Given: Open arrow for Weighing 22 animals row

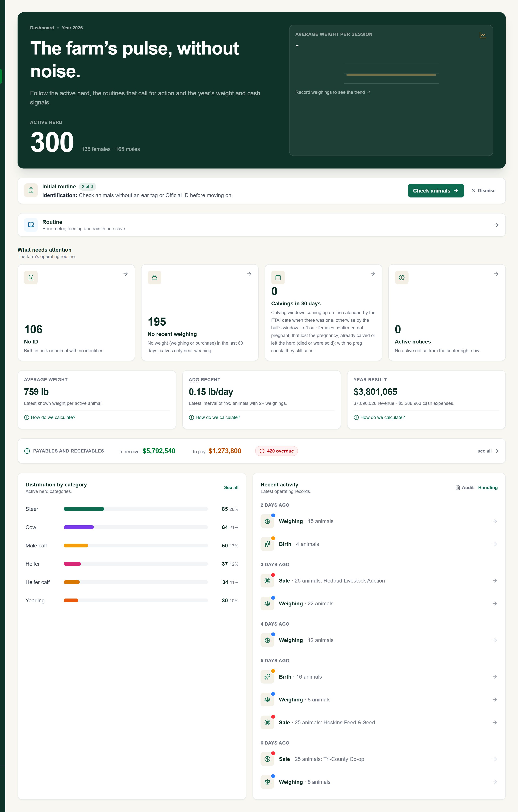Looking at the screenshot, I should (494, 604).
